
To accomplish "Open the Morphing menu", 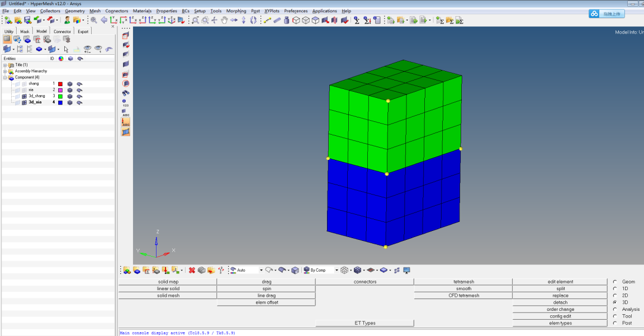I will pyautogui.click(x=236, y=11).
